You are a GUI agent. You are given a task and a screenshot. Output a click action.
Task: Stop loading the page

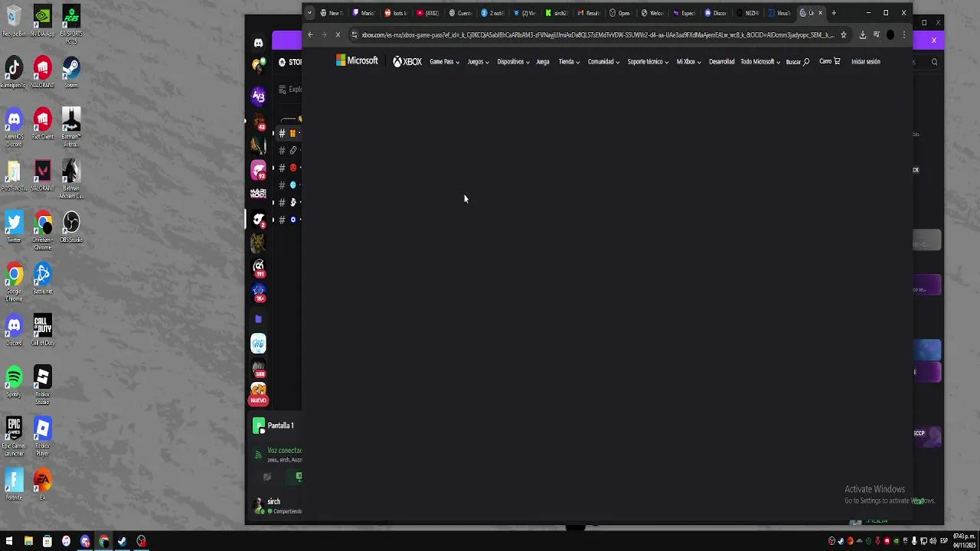click(338, 34)
